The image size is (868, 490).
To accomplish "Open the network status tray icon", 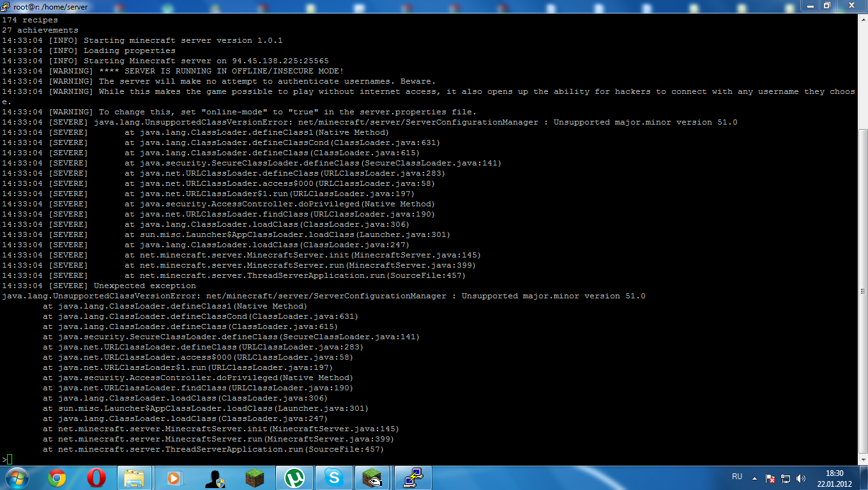I will tap(786, 479).
